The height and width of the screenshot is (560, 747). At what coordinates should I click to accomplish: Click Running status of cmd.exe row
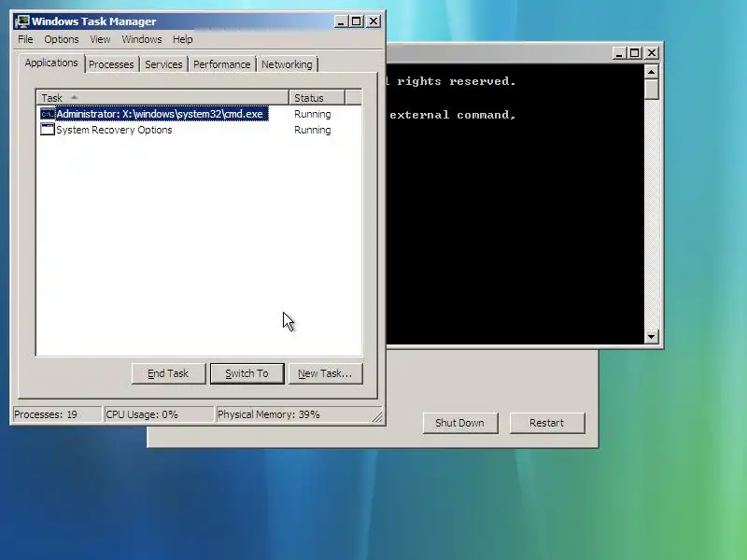(313, 114)
